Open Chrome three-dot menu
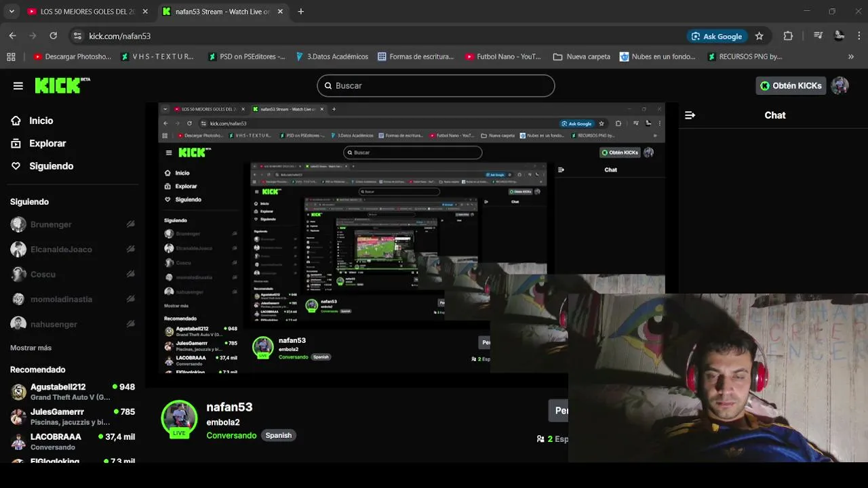Viewport: 868px width, 488px height. point(859,36)
